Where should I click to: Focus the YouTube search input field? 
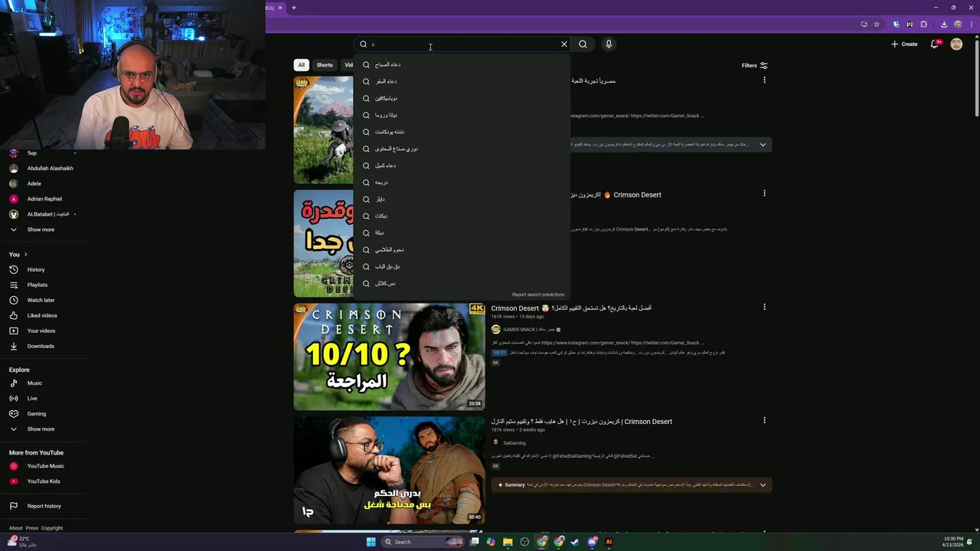(462, 44)
